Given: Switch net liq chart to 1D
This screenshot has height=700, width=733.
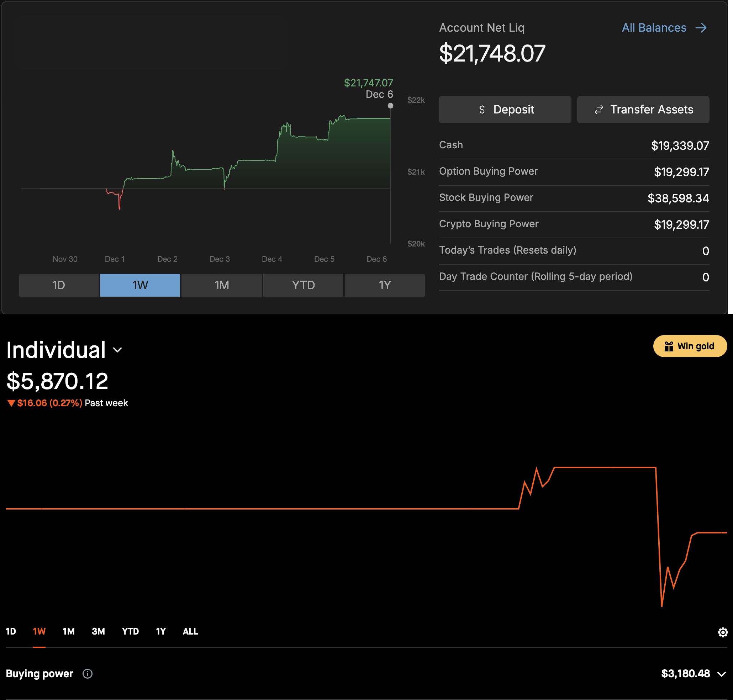Looking at the screenshot, I should click(x=59, y=285).
